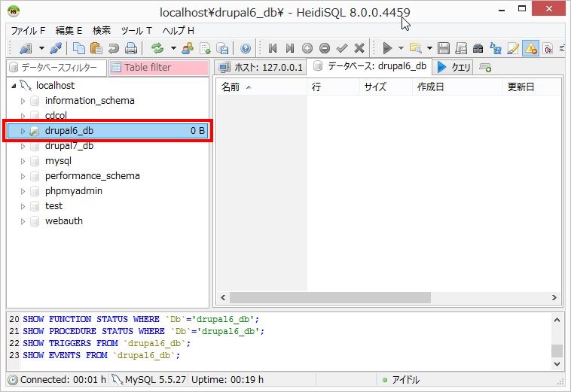Open the 編集 E menu

point(69,31)
